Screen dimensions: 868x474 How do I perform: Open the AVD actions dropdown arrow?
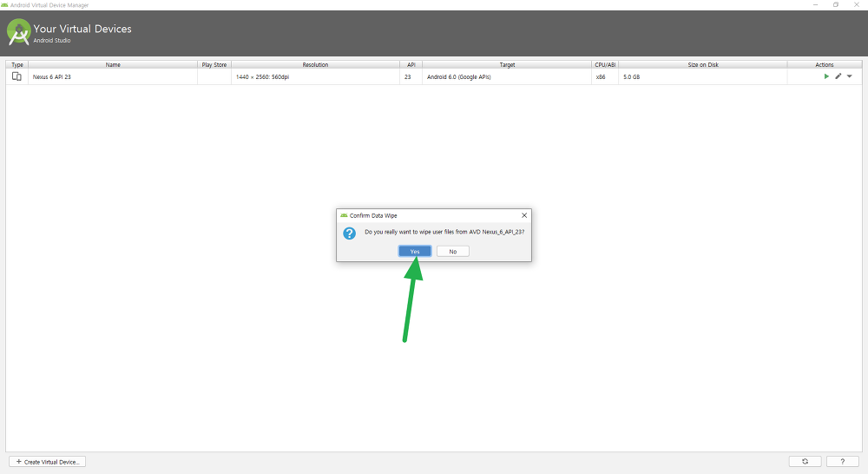(x=850, y=76)
